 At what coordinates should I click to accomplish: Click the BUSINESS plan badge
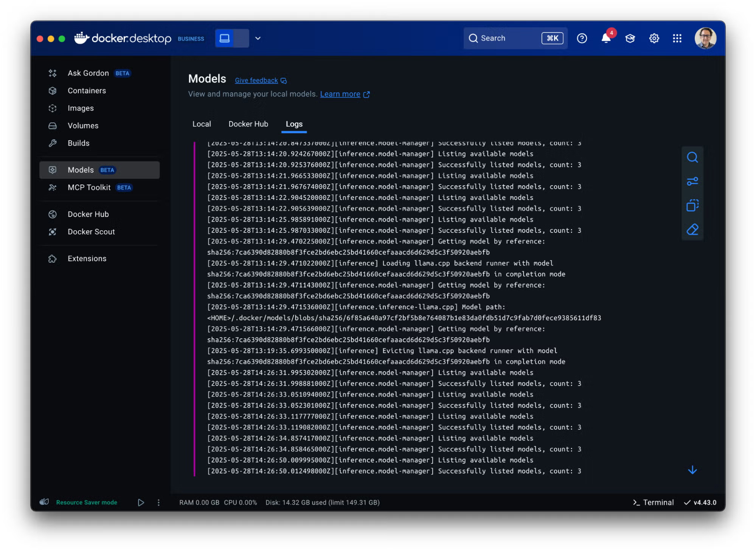[x=191, y=39]
